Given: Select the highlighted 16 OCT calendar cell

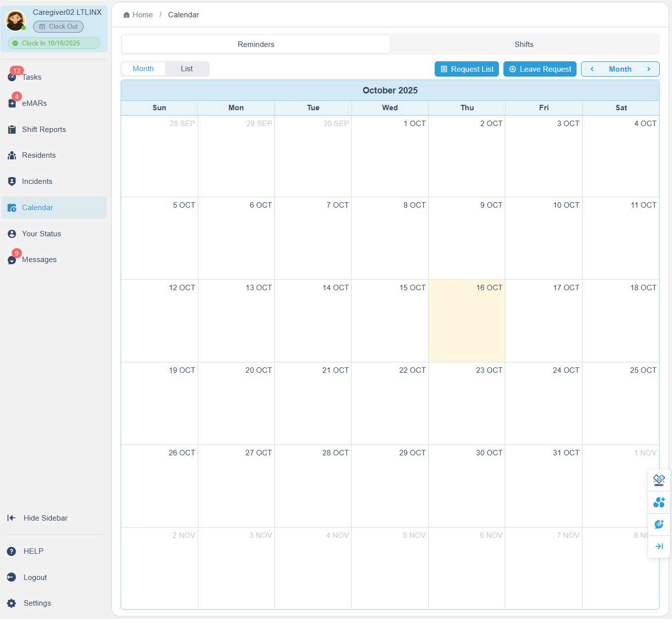Looking at the screenshot, I should (466, 321).
